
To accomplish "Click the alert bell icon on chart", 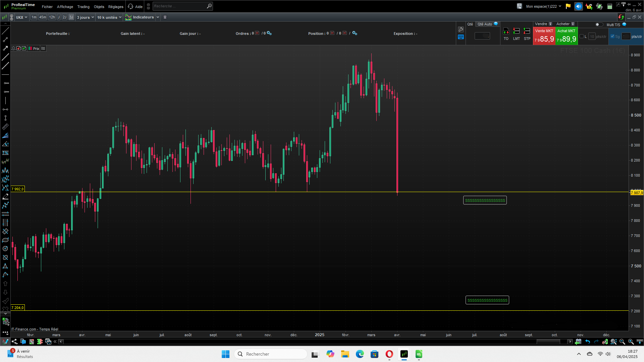I will [x=13, y=49].
